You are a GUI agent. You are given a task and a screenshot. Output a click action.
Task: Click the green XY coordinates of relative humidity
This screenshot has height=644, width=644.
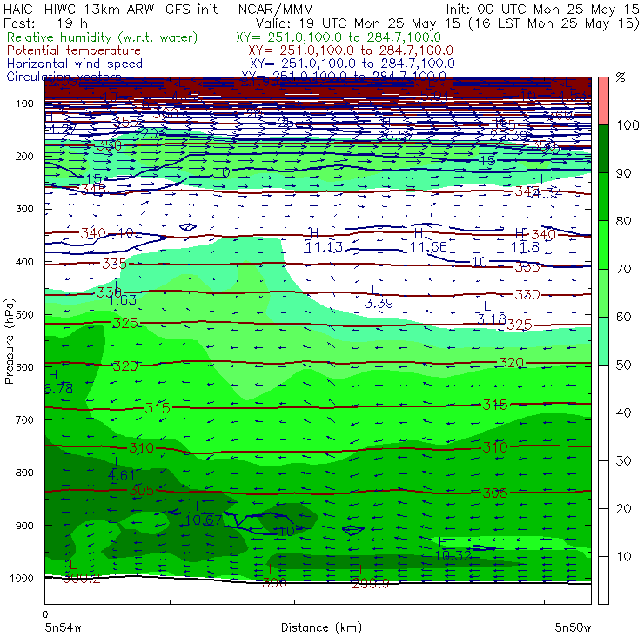coord(339,37)
